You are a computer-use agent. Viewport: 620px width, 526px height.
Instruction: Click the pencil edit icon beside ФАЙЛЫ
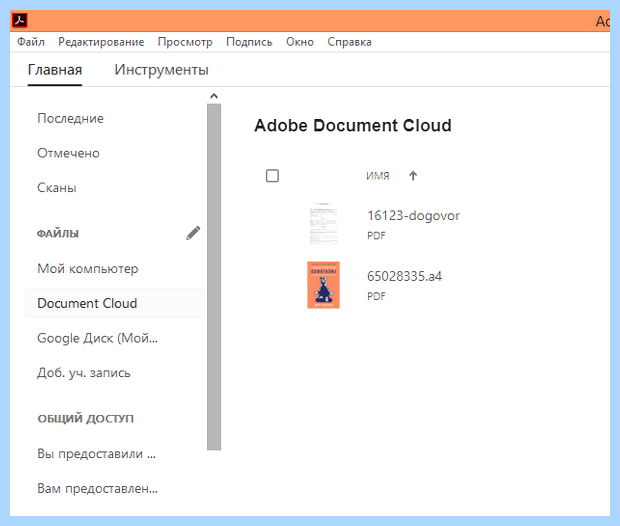click(193, 233)
